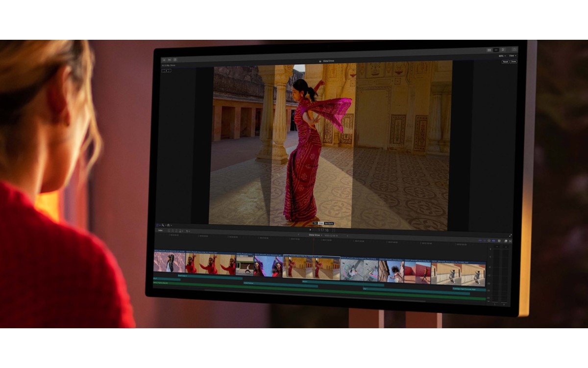Select the highlighted courtyard dancer clip

click(312, 266)
